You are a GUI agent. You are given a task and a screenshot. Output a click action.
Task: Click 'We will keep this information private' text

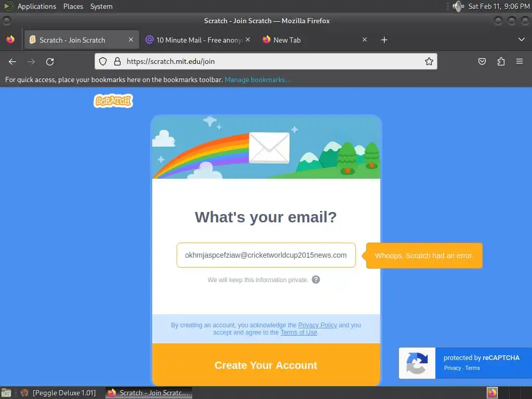point(258,280)
